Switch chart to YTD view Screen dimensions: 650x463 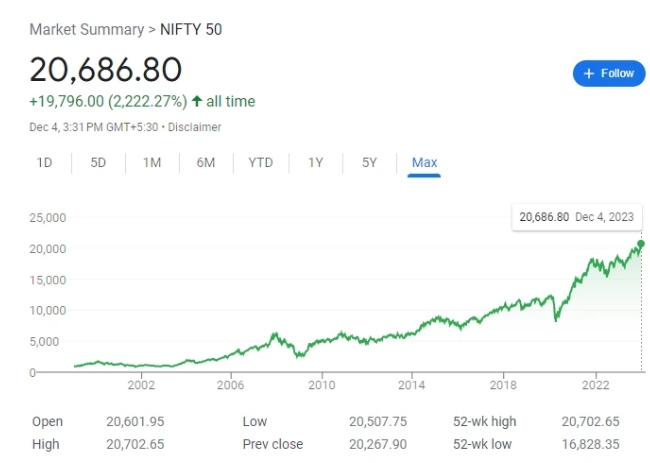(x=261, y=163)
